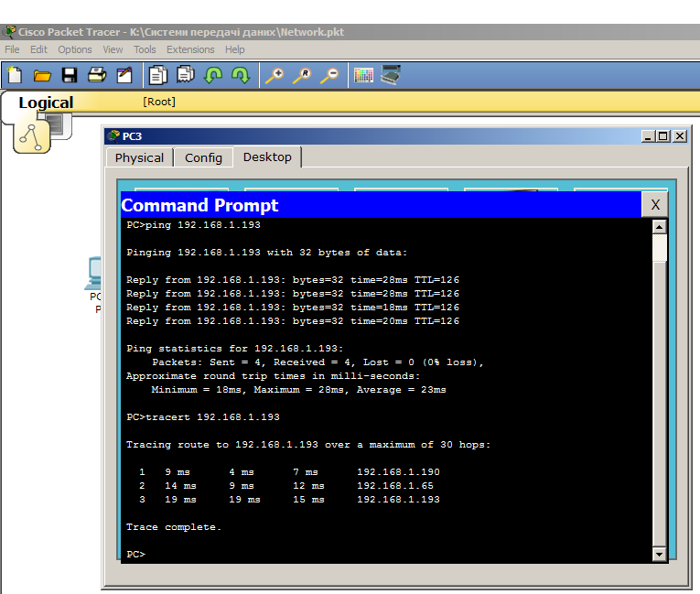Click the reply line with time=18ms

[x=293, y=308]
